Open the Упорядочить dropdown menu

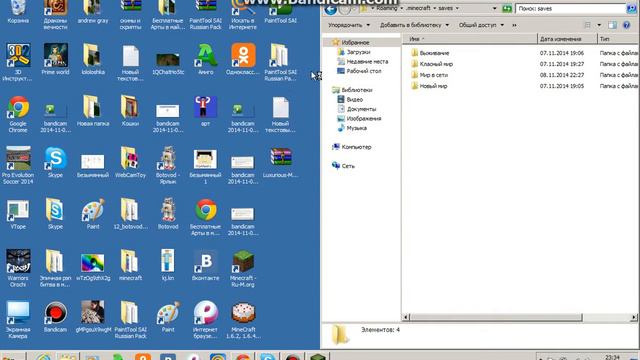click(x=349, y=25)
